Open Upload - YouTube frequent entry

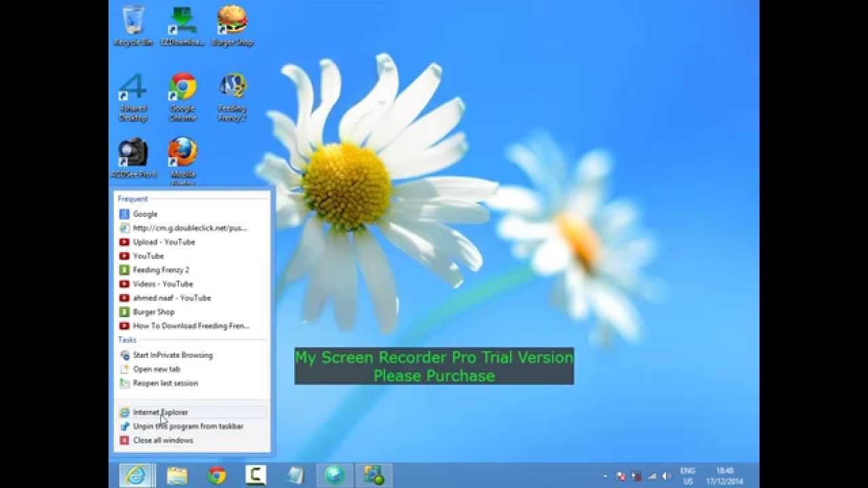(x=192, y=242)
